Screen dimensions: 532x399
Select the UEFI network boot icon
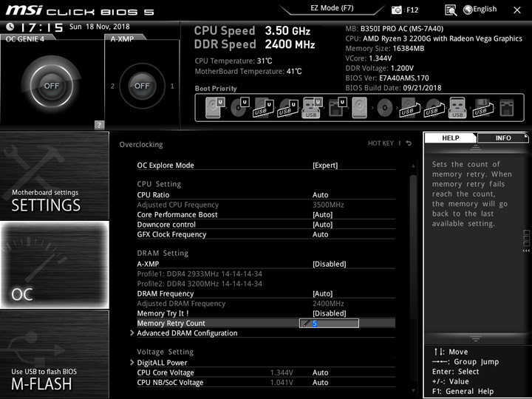click(337, 108)
